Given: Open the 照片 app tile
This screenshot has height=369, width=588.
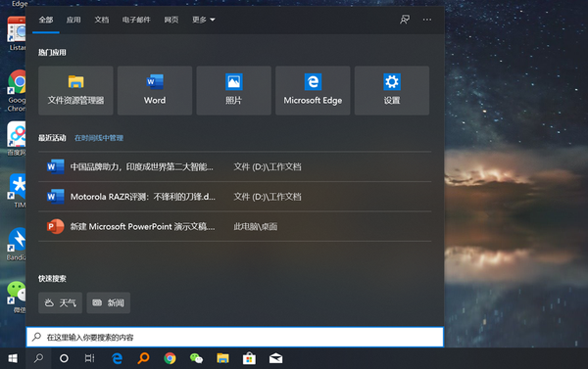Looking at the screenshot, I should pyautogui.click(x=234, y=91).
